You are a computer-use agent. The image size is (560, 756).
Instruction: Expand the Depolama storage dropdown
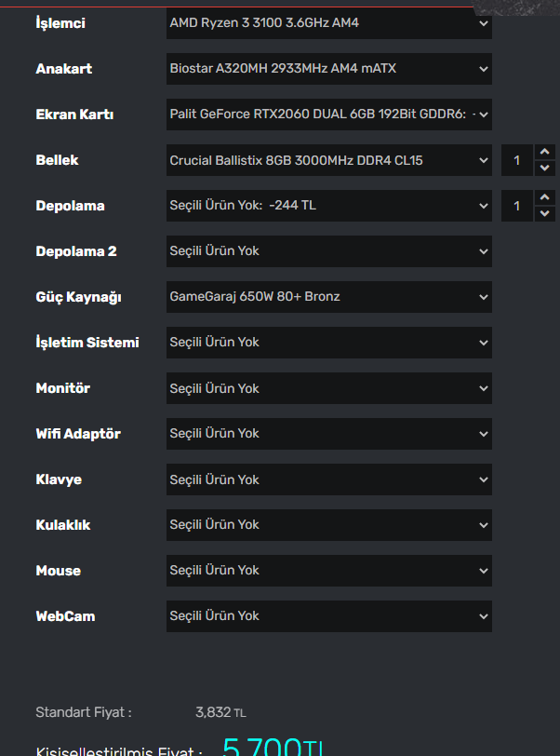(x=328, y=206)
